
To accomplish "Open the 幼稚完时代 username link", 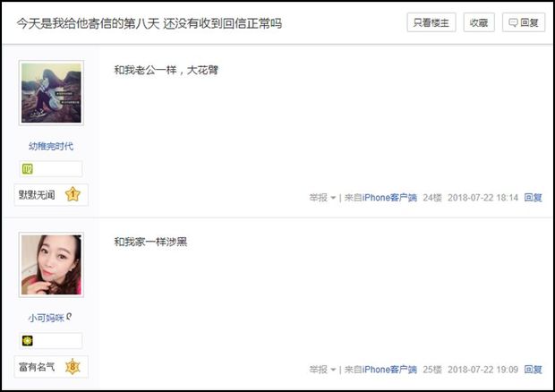I will point(51,146).
